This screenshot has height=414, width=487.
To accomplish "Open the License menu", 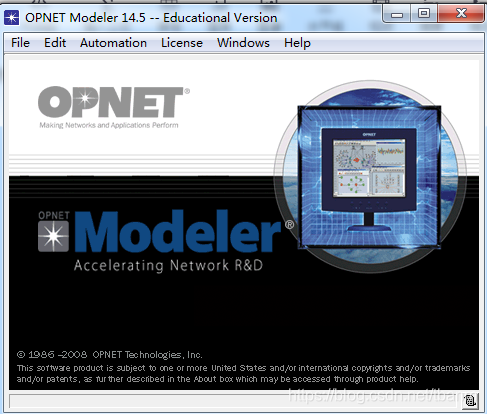I will (x=182, y=43).
